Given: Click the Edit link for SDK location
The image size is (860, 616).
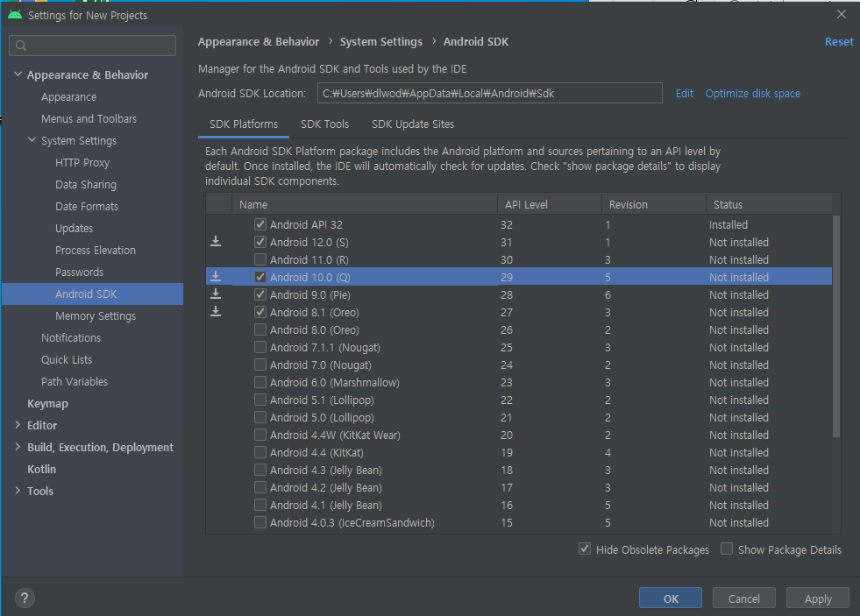Looking at the screenshot, I should (685, 93).
